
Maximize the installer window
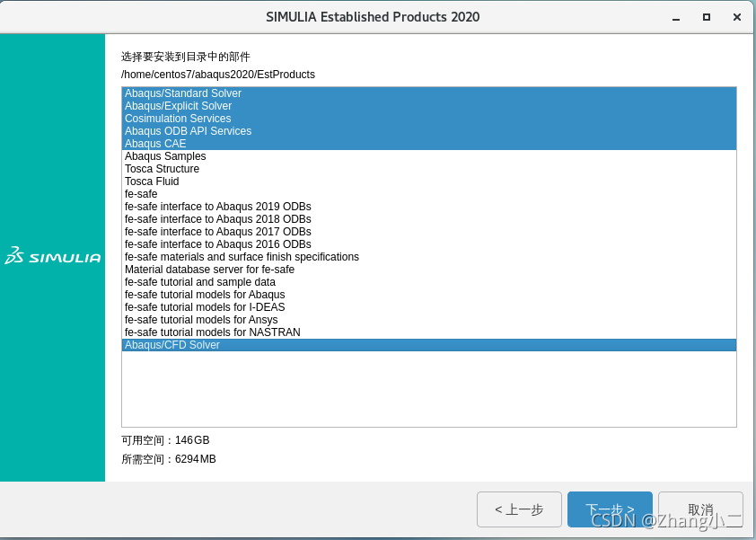point(707,17)
